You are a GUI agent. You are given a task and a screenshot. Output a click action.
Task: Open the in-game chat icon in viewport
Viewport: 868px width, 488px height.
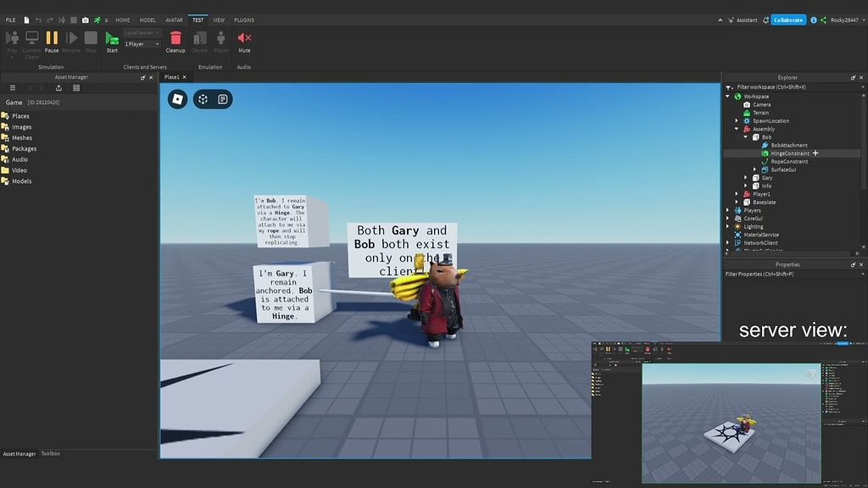(222, 99)
